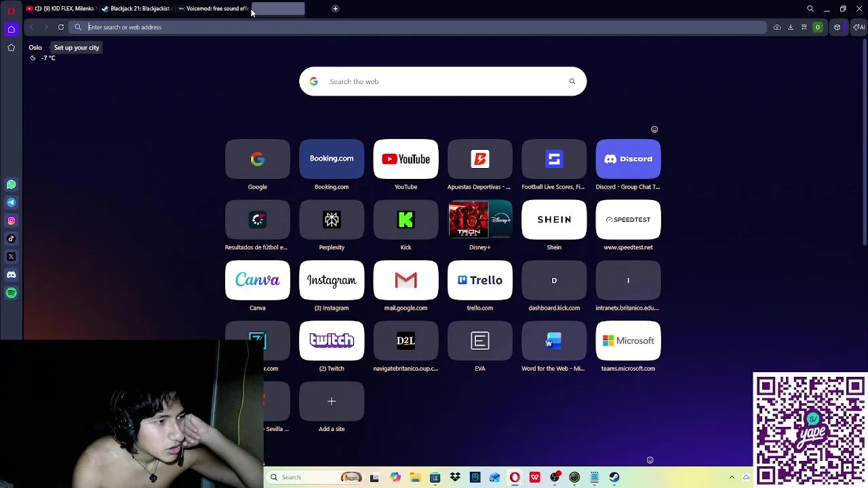Open a new tab with plus button

click(335, 9)
